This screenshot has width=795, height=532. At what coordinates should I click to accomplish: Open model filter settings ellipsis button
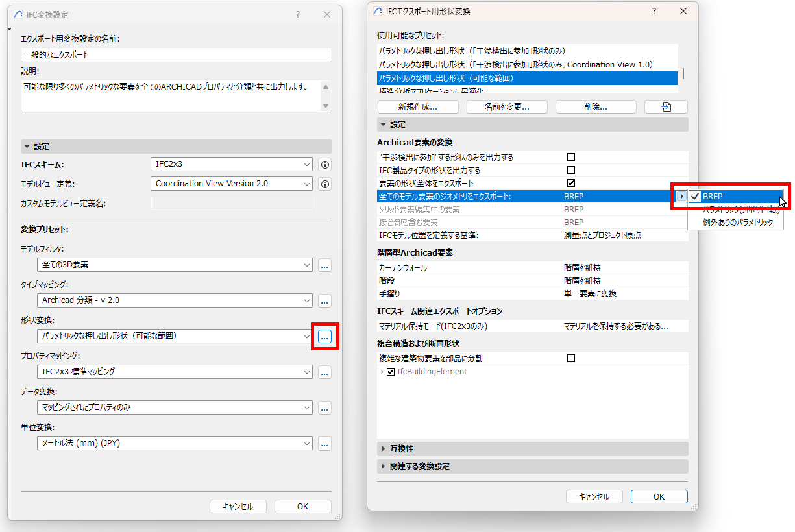(x=325, y=265)
